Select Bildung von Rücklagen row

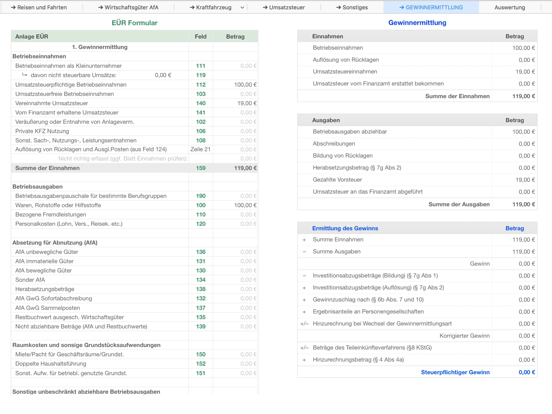(x=417, y=156)
